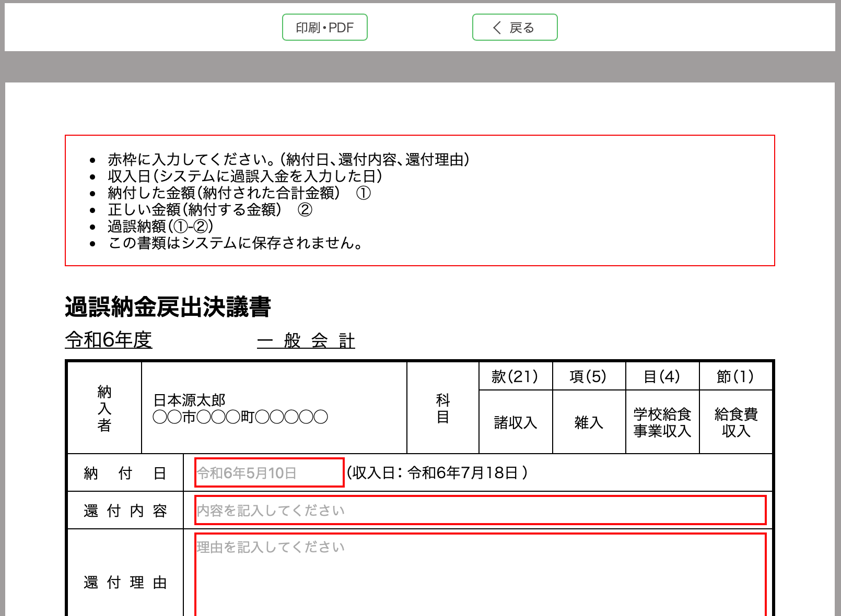Click inside the 還付理由 textarea
This screenshot has width=841, height=616.
click(x=480, y=574)
